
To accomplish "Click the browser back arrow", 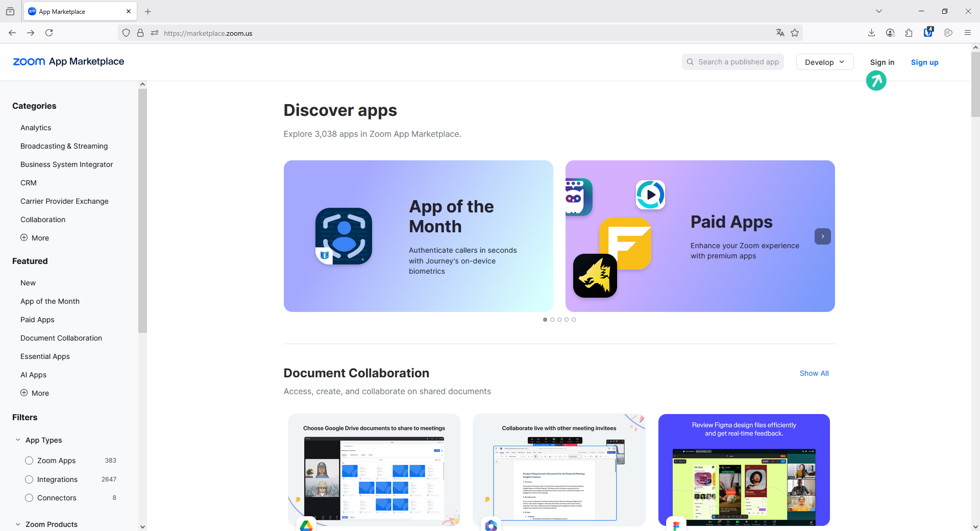I will pos(12,33).
